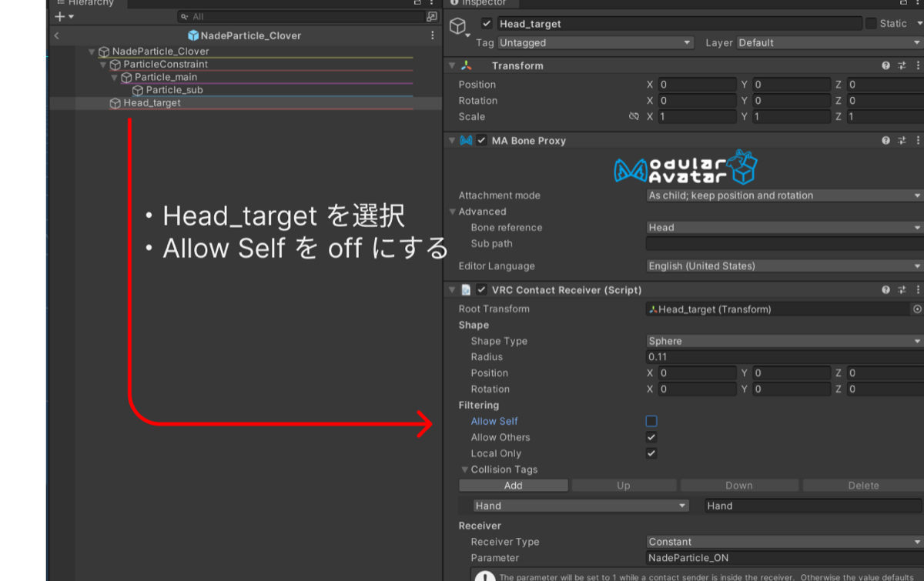The width and height of the screenshot is (924, 581).
Task: Click the Delete collision tag button
Action: coord(863,486)
